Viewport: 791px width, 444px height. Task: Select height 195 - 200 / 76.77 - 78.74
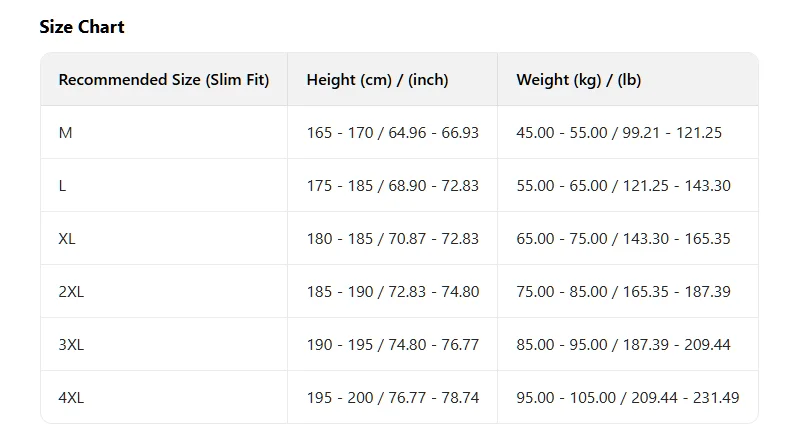click(392, 397)
